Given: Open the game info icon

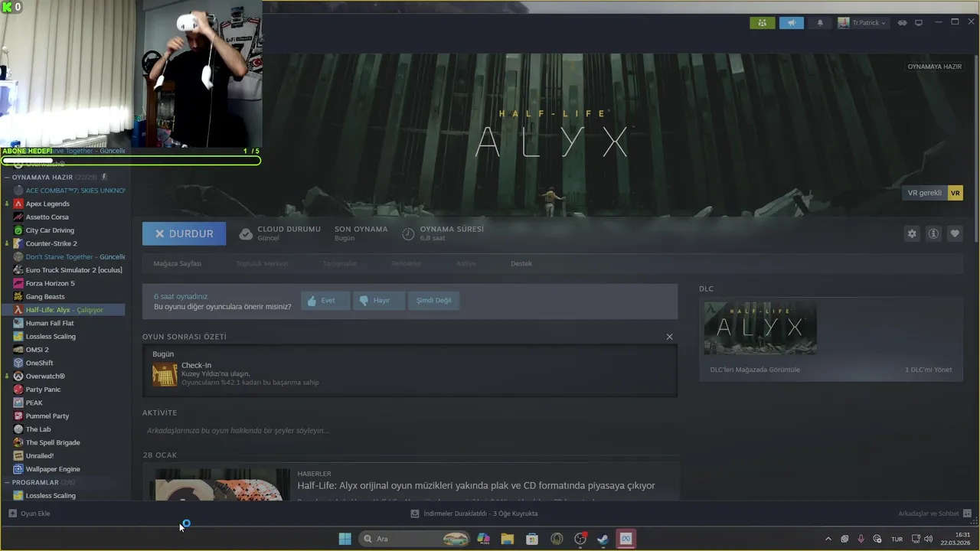Looking at the screenshot, I should (933, 234).
